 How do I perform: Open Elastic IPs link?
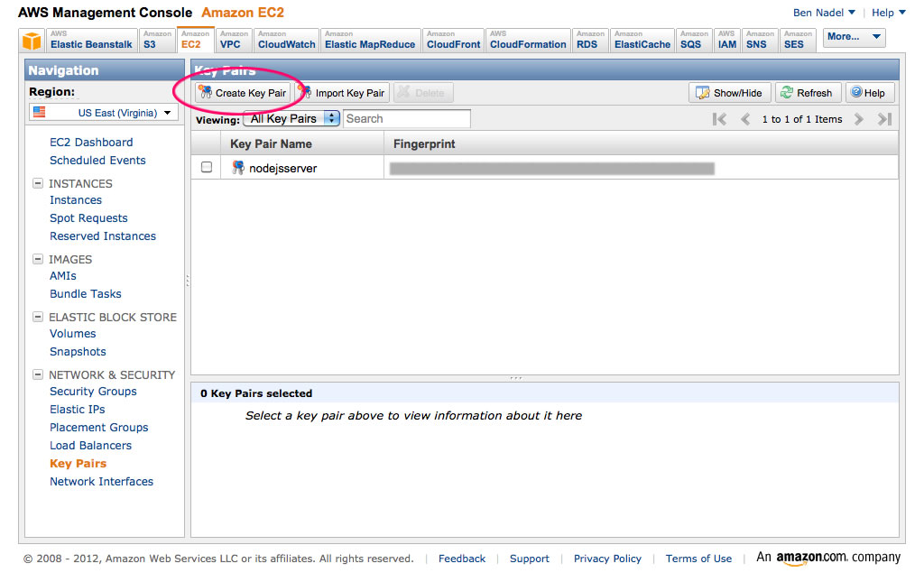(x=78, y=410)
